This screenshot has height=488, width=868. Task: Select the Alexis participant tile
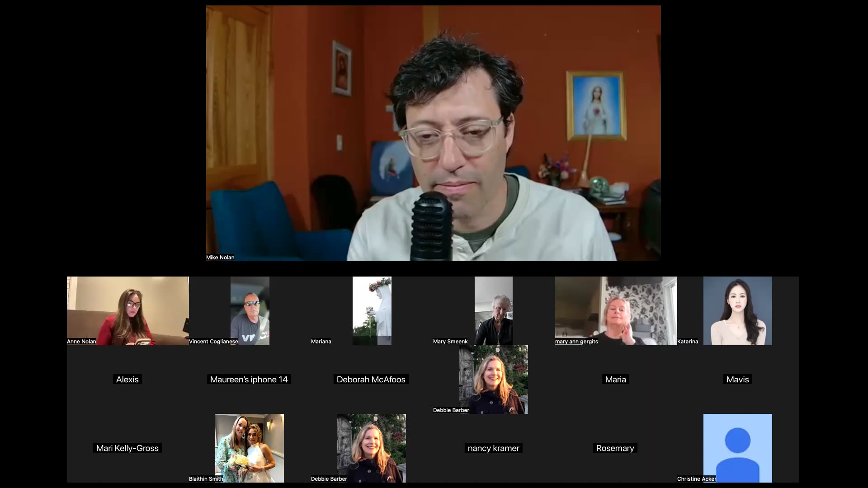tap(127, 380)
